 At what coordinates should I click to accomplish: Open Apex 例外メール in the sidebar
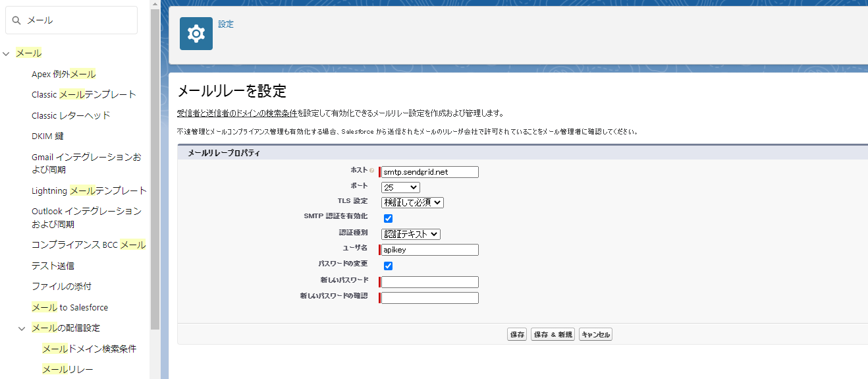click(x=64, y=74)
